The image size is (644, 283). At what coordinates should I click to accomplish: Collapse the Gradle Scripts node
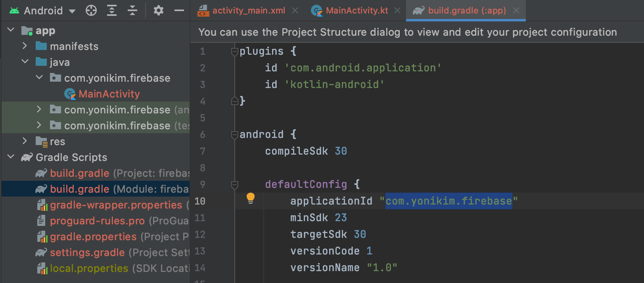[11, 157]
